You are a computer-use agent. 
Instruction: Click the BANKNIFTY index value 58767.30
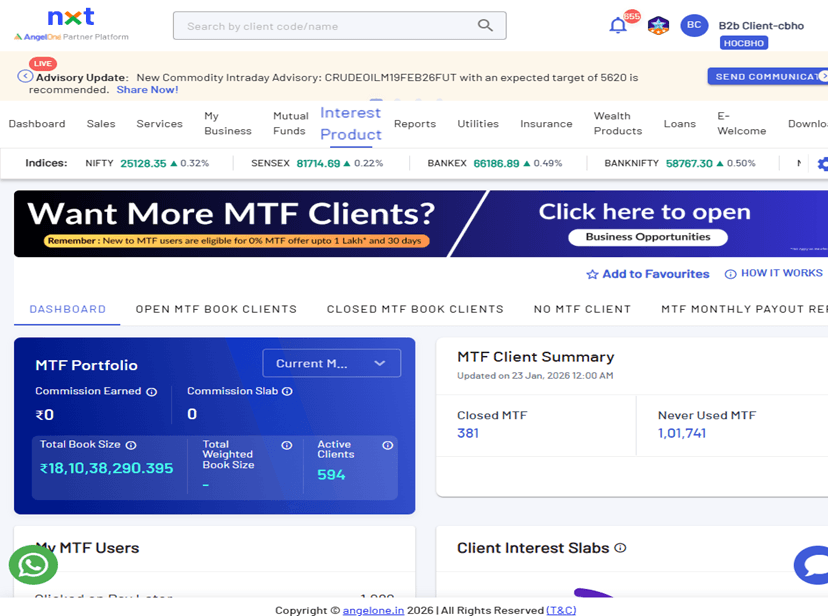click(x=689, y=164)
